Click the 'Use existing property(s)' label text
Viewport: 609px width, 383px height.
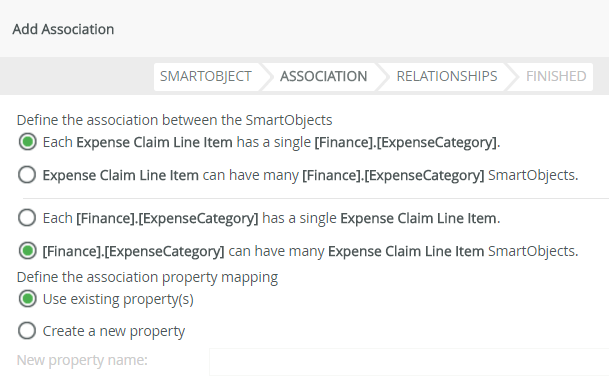click(118, 299)
